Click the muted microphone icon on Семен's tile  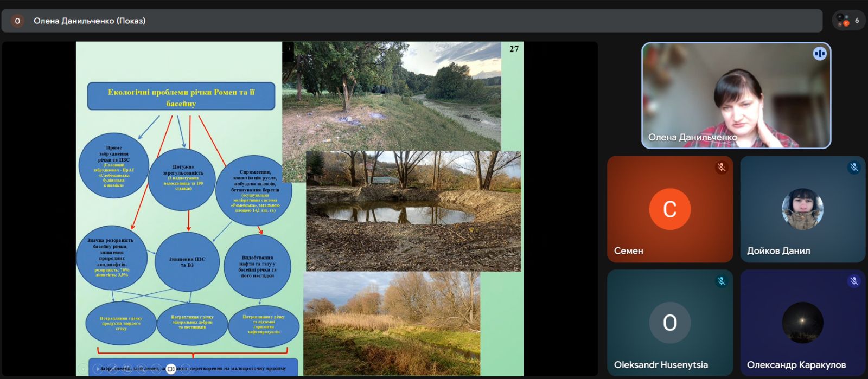tap(721, 168)
